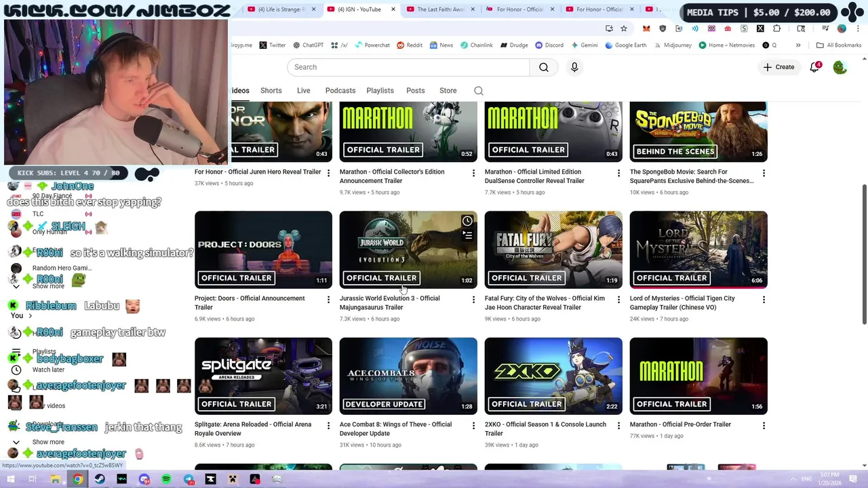Open X extension icon in Chrome toolbar

(760, 28)
